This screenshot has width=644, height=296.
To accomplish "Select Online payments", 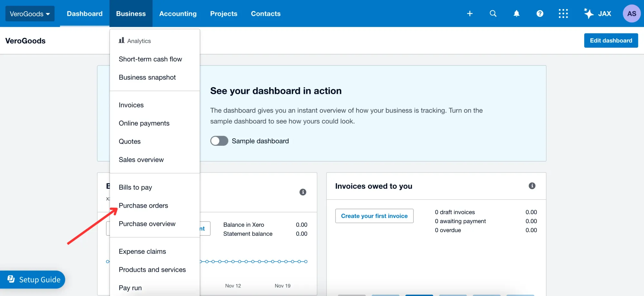I will click(155, 123).
